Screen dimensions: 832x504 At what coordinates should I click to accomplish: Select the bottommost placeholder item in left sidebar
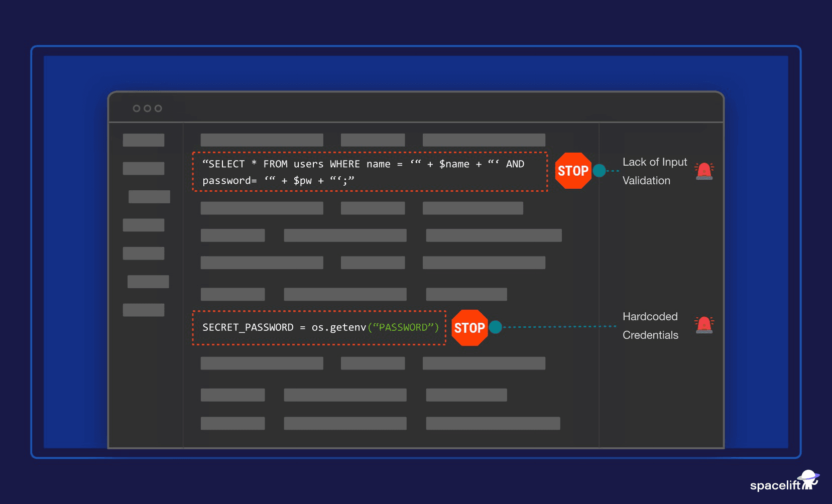pos(144,310)
